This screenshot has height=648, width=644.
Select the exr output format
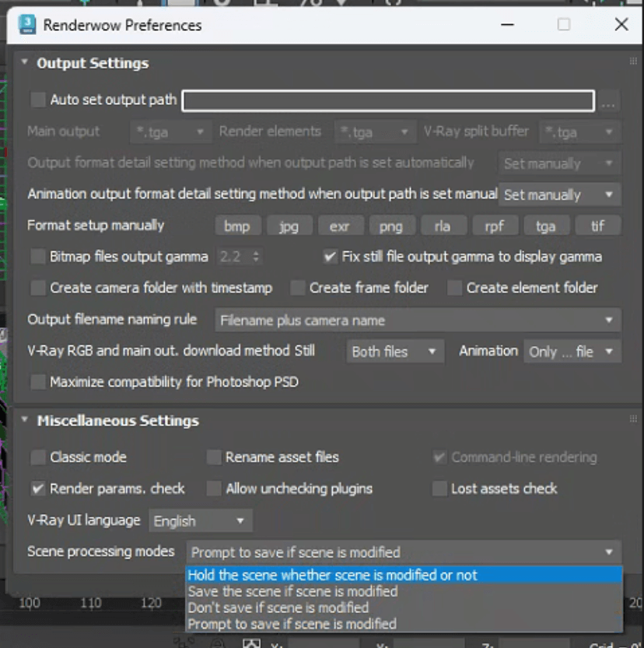[341, 226]
